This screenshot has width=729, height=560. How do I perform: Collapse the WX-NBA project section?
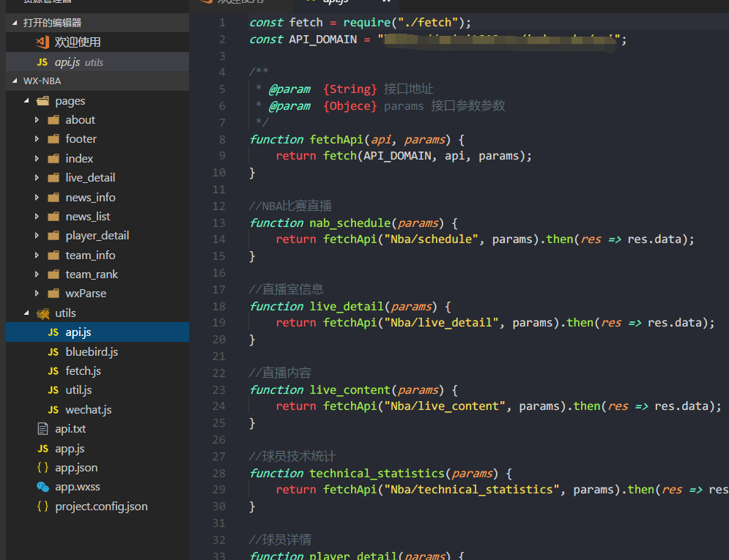pos(15,81)
